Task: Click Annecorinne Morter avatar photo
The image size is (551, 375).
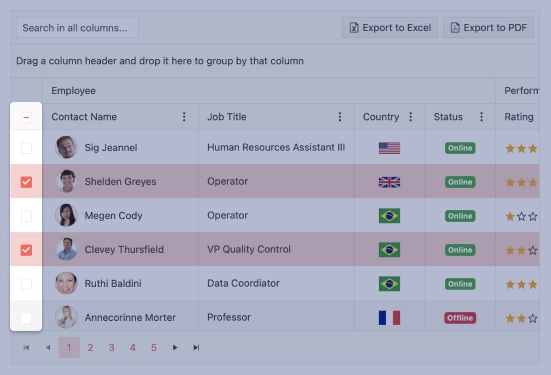Action: pos(66,317)
